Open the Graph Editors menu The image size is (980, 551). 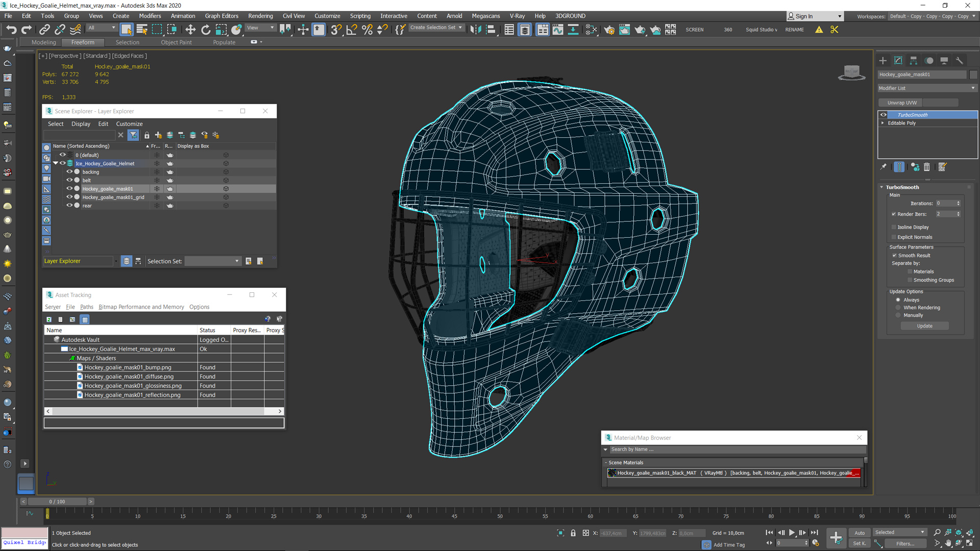pos(222,16)
